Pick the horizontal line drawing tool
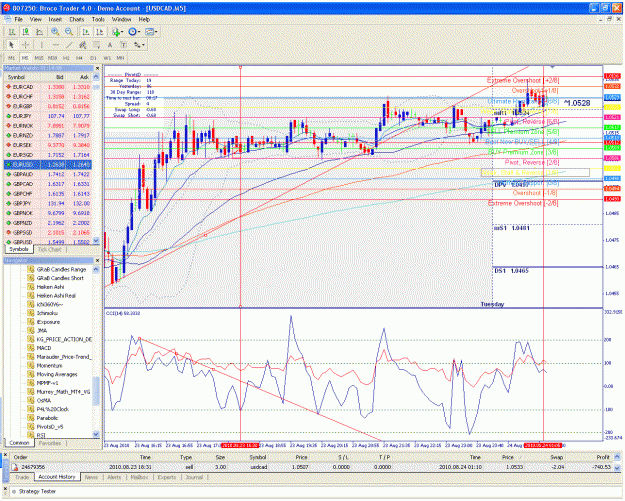 [55, 45]
